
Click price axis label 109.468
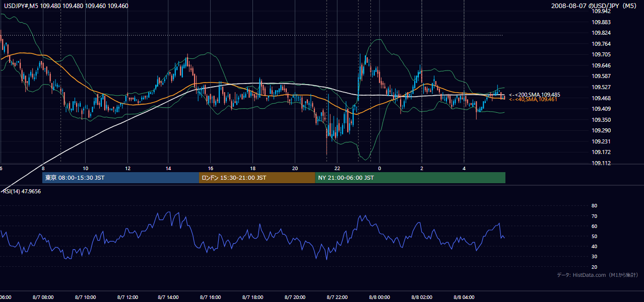coord(602,98)
